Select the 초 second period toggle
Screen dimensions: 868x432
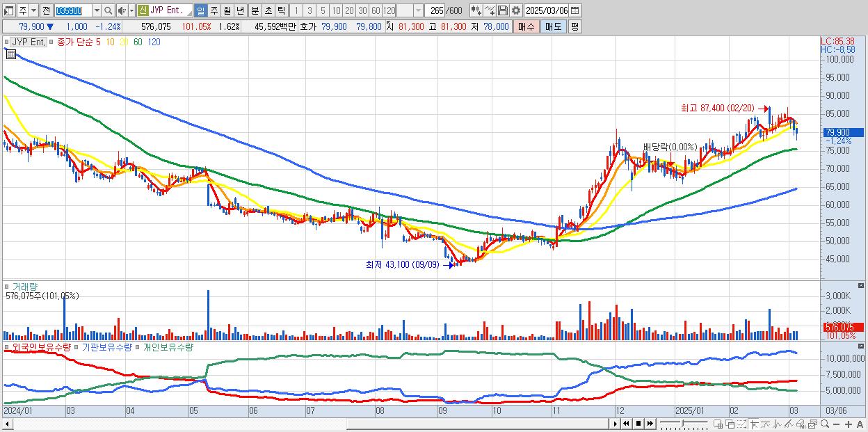tap(268, 10)
